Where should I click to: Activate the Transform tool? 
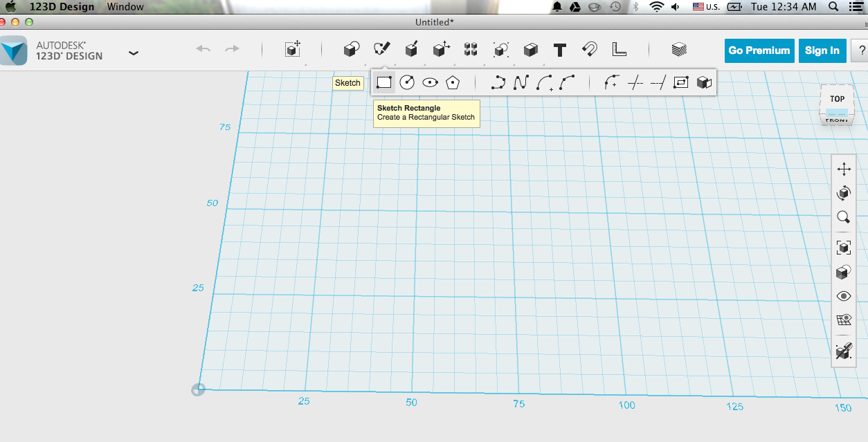pyautogui.click(x=293, y=49)
